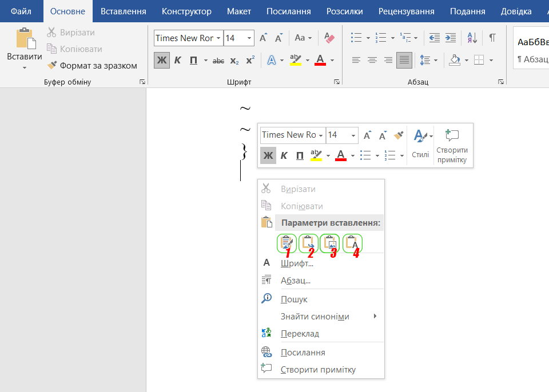Open the font name dropdown in ribbon
This screenshot has height=392, width=549.
(218, 38)
